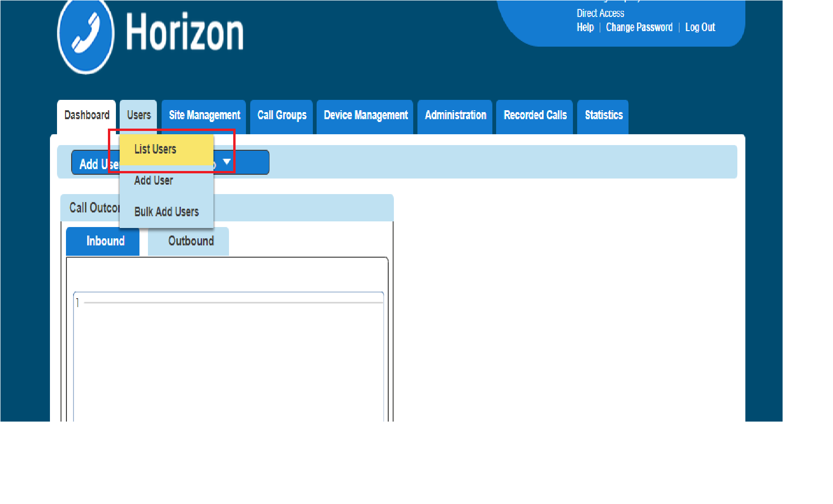Open the Device Management tab

click(365, 116)
